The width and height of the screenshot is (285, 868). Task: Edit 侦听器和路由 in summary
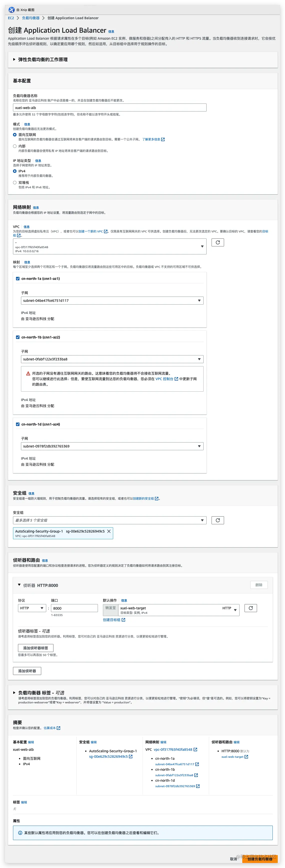pos(237,742)
